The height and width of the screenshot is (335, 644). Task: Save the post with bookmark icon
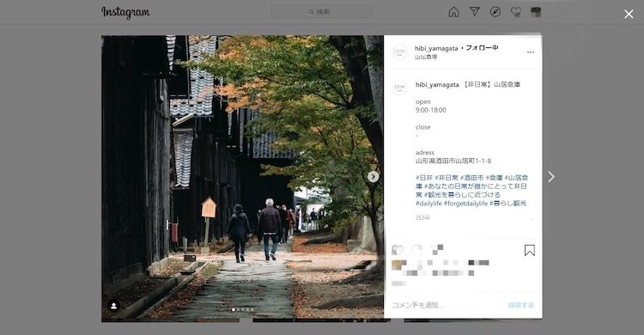(x=530, y=250)
